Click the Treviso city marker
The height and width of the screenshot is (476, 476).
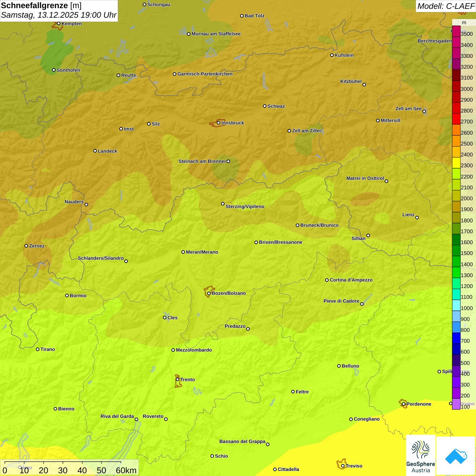343,466
